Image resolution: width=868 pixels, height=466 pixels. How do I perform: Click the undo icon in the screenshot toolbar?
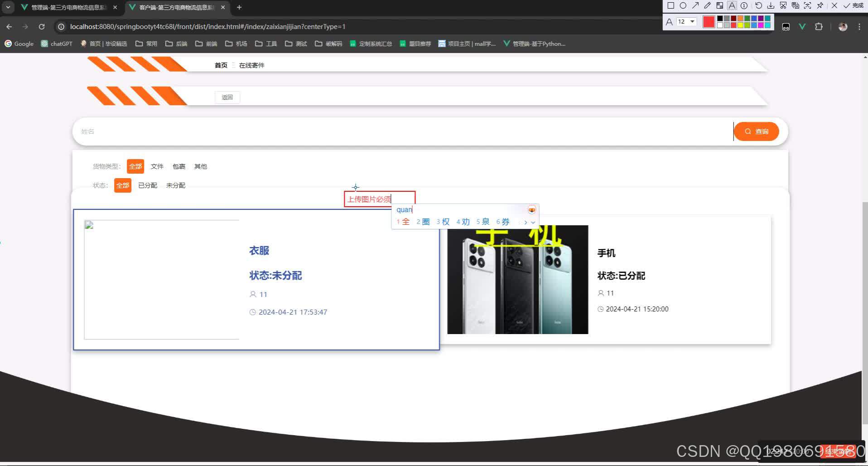coord(758,6)
